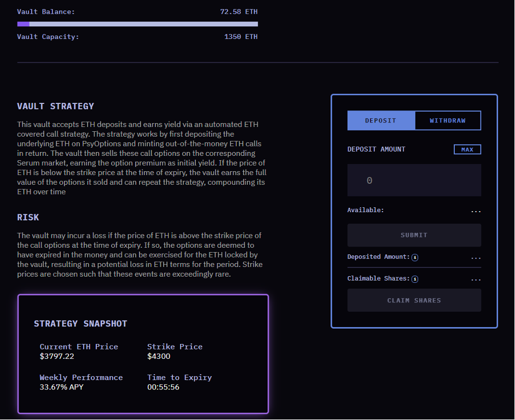Click the Submit button
The width and height of the screenshot is (515, 420).
click(x=414, y=235)
